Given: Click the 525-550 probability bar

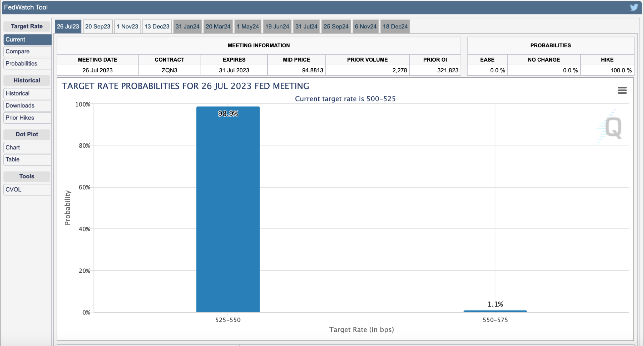Looking at the screenshot, I should coord(228,209).
